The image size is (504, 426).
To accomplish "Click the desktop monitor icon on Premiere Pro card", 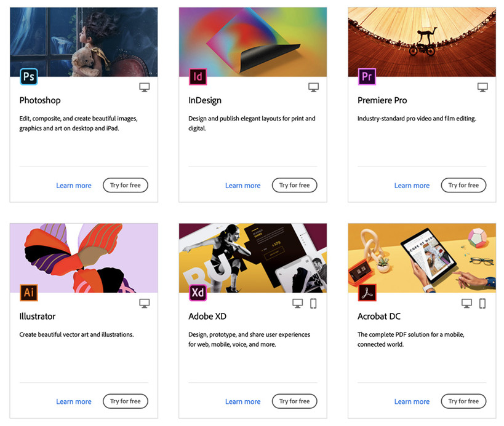I will click(482, 87).
